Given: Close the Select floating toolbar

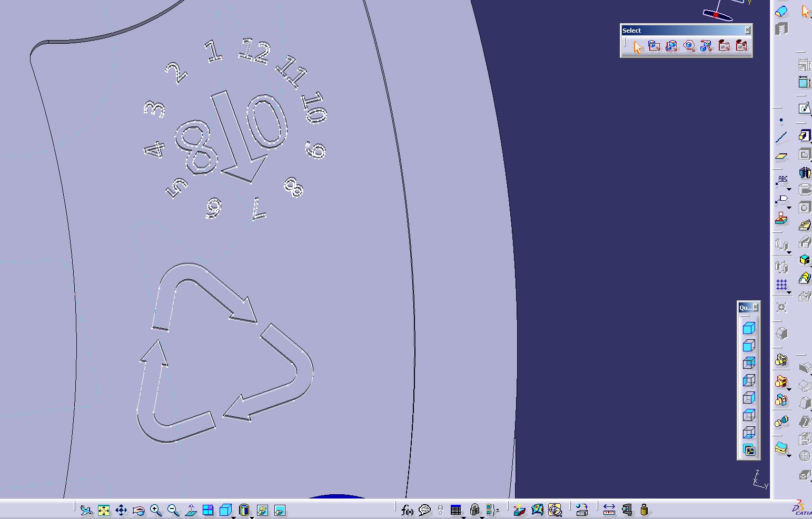Looking at the screenshot, I should pyautogui.click(x=747, y=31).
